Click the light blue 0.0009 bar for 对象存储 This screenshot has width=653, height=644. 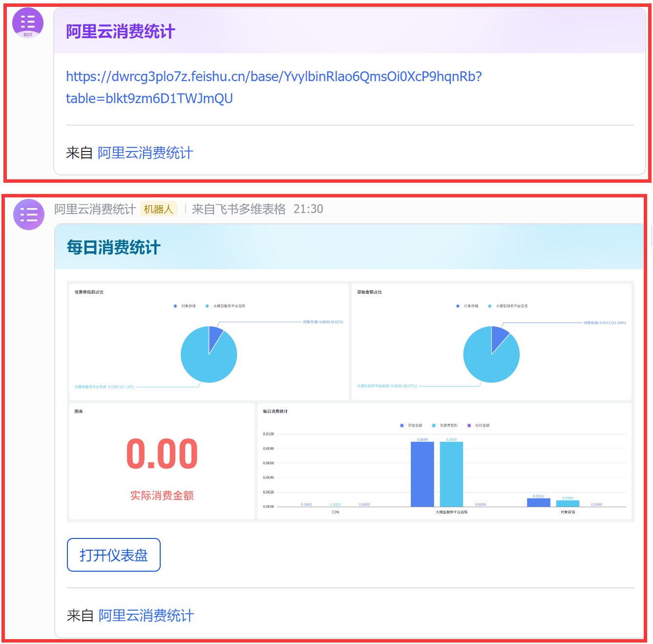click(568, 503)
